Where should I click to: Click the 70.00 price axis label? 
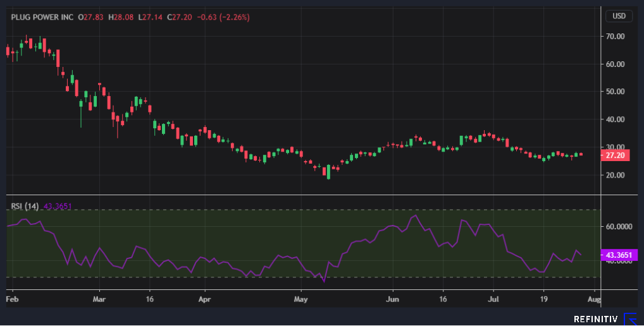click(615, 37)
